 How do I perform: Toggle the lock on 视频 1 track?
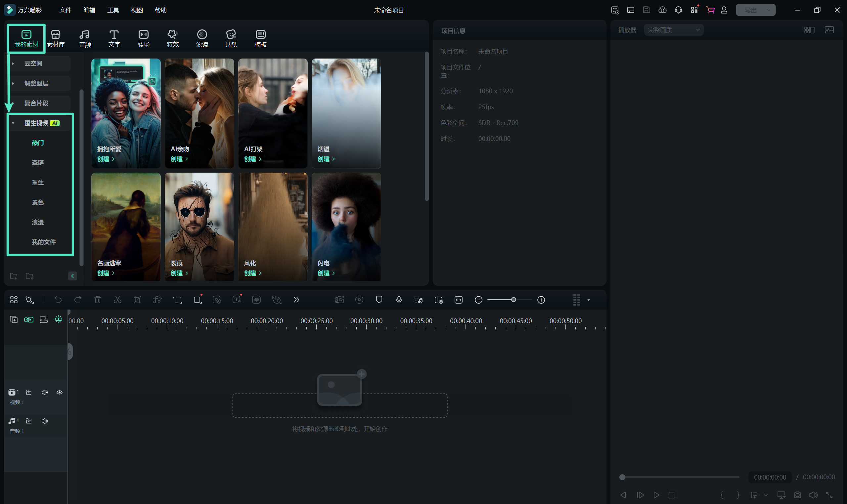[x=29, y=392]
